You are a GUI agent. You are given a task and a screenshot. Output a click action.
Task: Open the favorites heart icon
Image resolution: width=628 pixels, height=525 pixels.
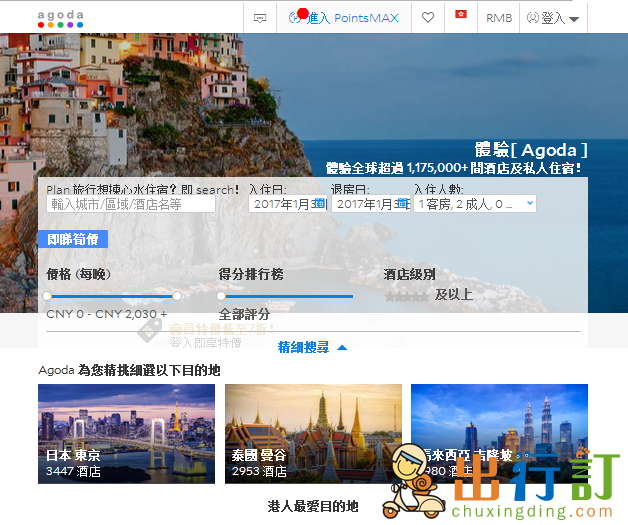[x=428, y=17]
